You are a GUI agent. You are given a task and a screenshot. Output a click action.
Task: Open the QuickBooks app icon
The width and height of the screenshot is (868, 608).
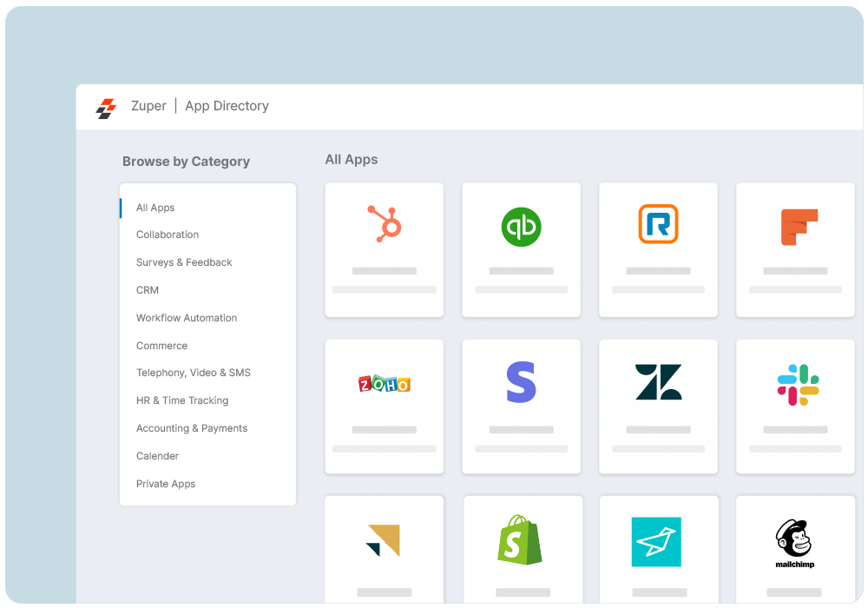[x=521, y=227]
